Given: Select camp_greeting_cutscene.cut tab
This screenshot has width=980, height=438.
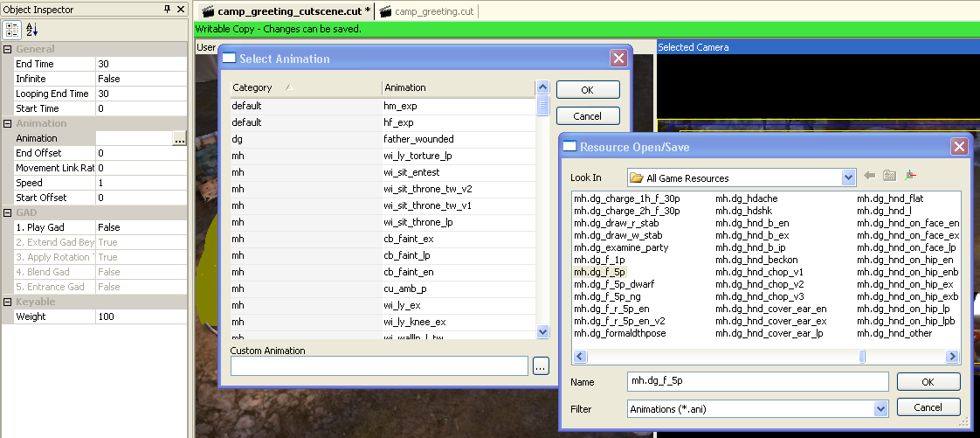Looking at the screenshot, I should tap(286, 11).
